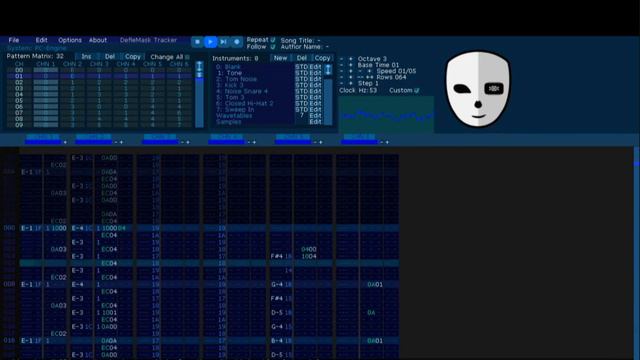Image resolution: width=640 pixels, height=360 pixels.
Task: Click the channel 2 volume bar
Action: [x=93, y=142]
